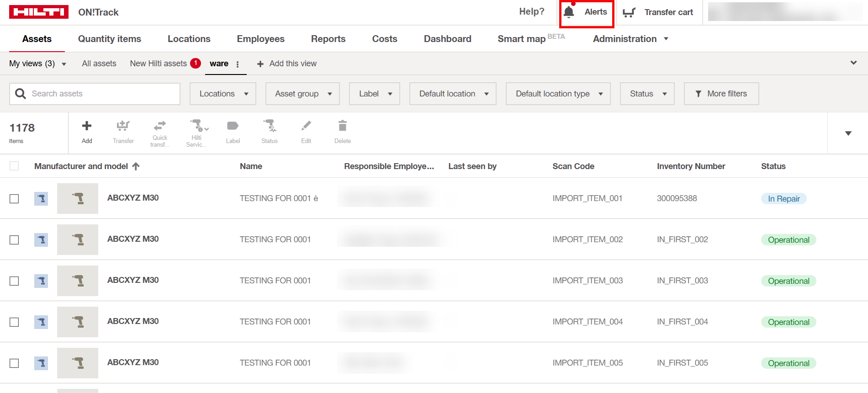Expand the Asset group filter dropdown
Viewport: 868px width, 393px height.
(x=302, y=94)
